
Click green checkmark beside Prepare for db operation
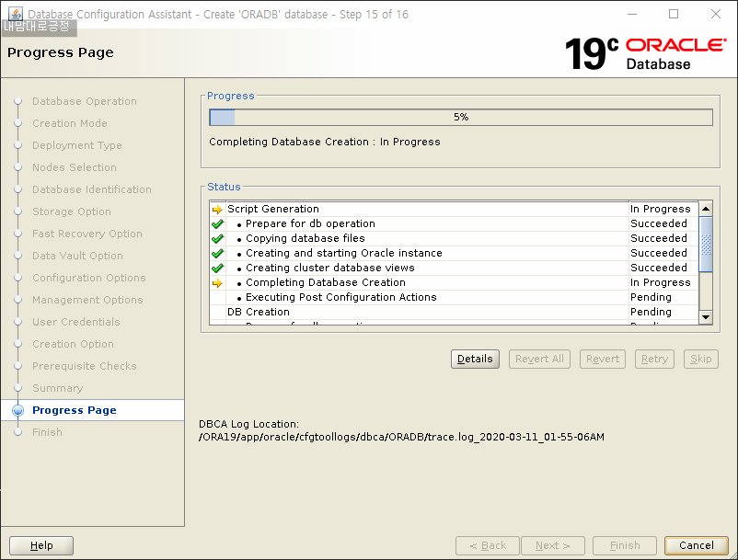217,223
